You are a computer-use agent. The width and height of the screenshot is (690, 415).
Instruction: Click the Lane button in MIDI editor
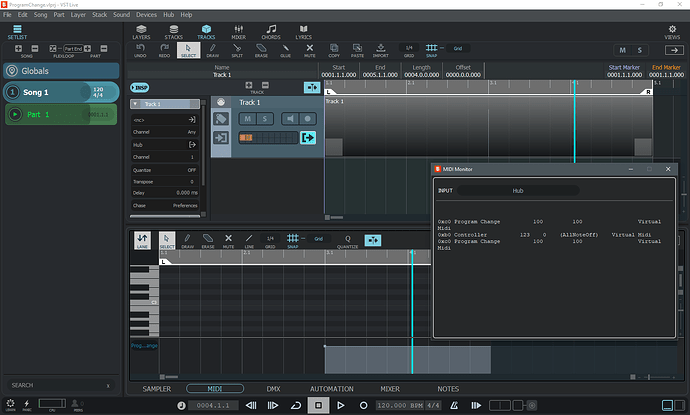click(142, 240)
